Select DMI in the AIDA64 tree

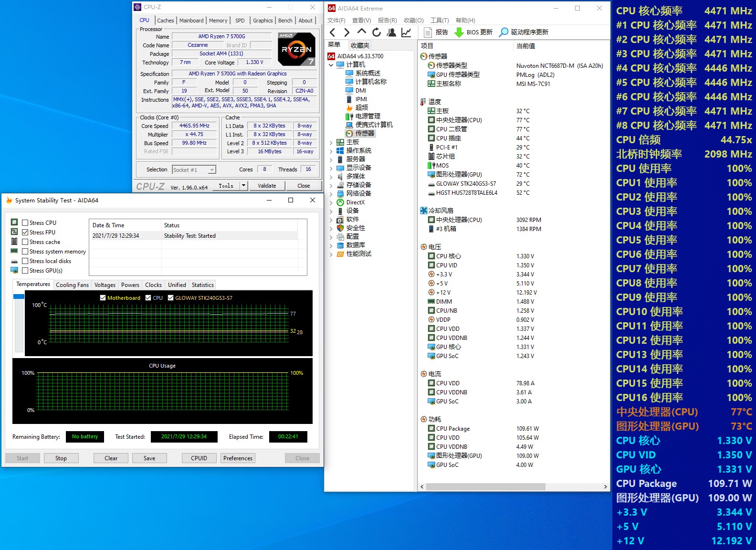361,90
